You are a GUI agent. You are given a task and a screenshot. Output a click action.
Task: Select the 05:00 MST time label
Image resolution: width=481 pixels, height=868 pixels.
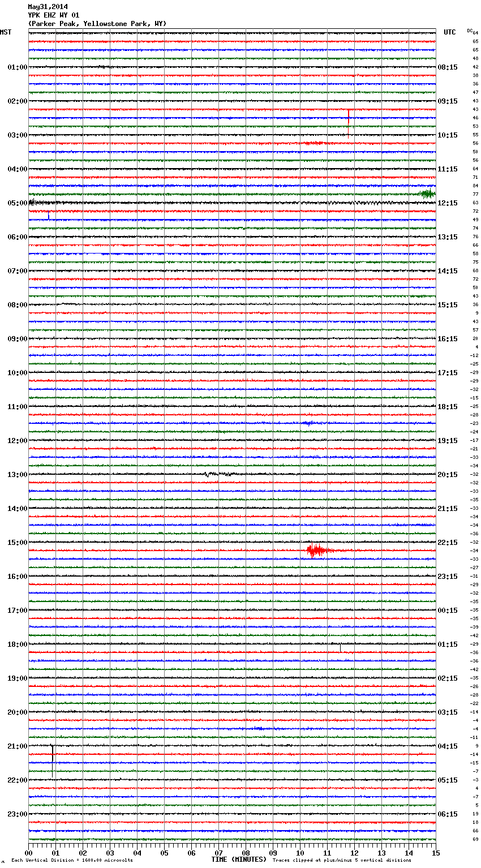coord(18,203)
